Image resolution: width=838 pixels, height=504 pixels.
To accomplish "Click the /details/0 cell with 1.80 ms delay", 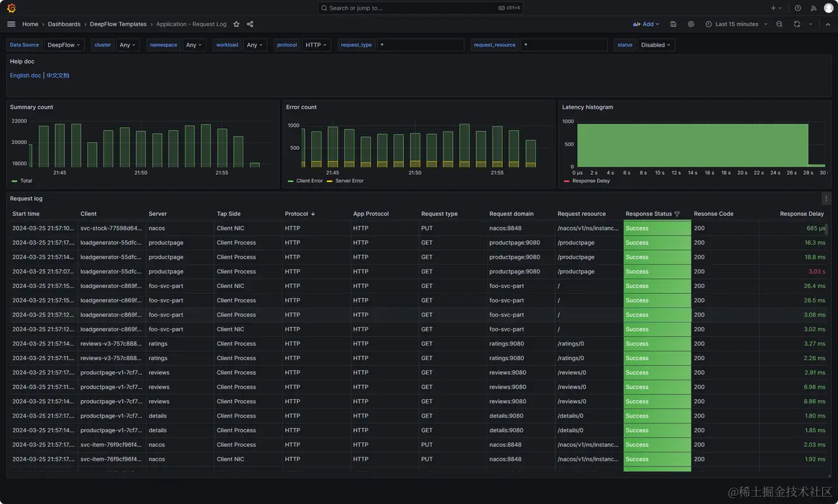I will click(589, 416).
